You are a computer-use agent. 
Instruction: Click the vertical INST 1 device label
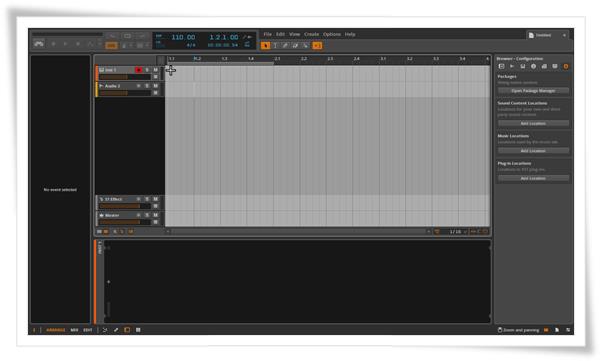pos(100,248)
